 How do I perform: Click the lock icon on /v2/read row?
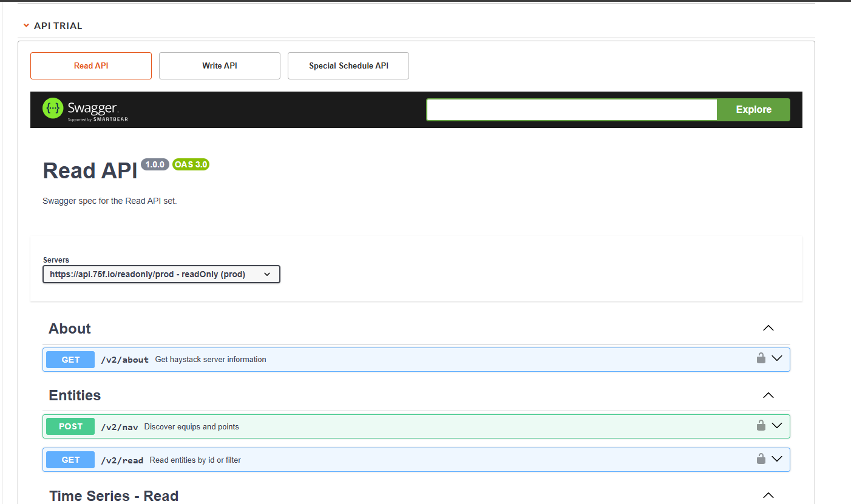(x=761, y=459)
